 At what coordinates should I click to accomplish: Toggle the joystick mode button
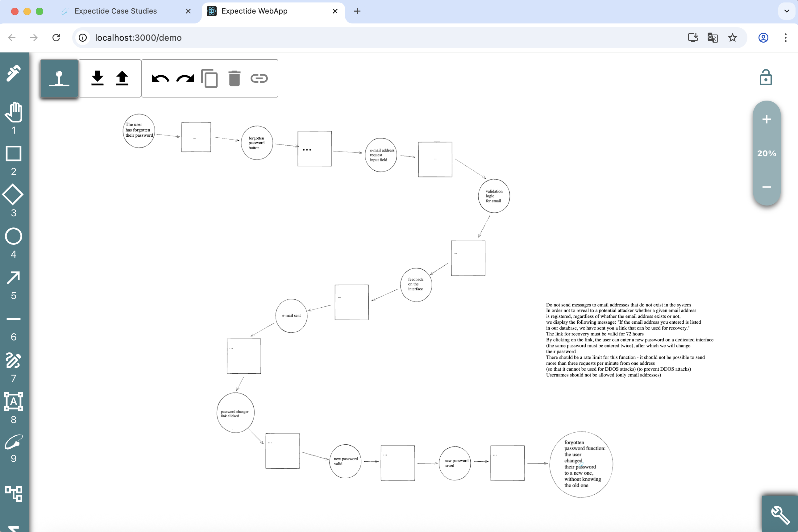[59, 78]
